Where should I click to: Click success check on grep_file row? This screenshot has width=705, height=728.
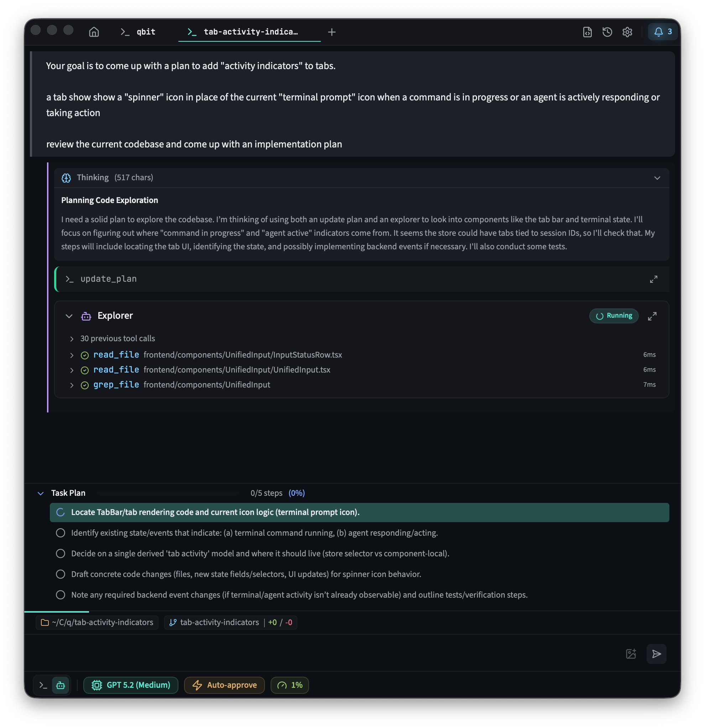coord(85,385)
